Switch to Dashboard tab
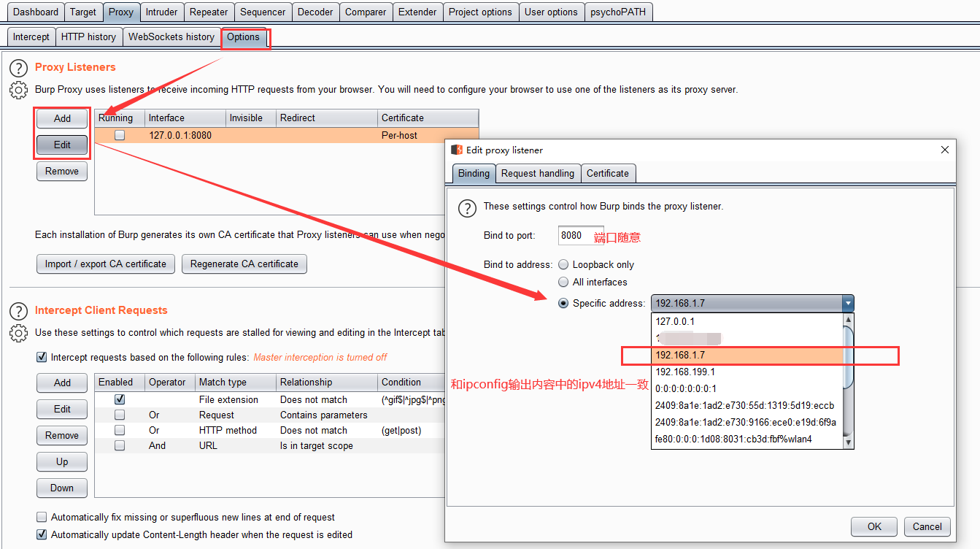The image size is (980, 549). tap(36, 12)
